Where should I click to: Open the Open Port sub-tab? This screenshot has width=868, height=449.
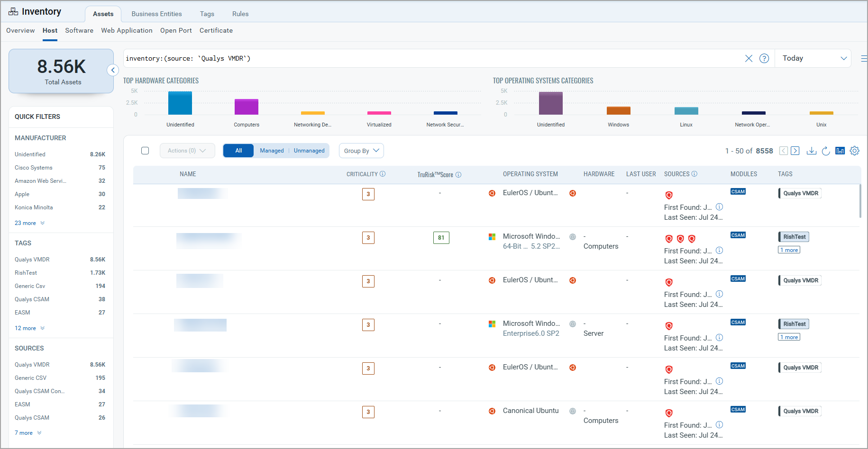click(x=176, y=30)
